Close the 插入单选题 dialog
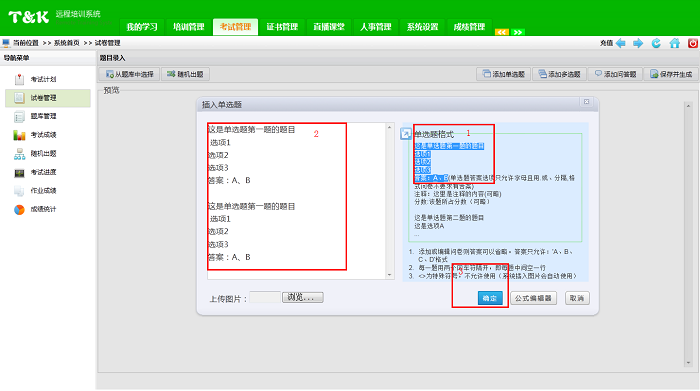Screen dimensions: 700x391 [x=587, y=102]
